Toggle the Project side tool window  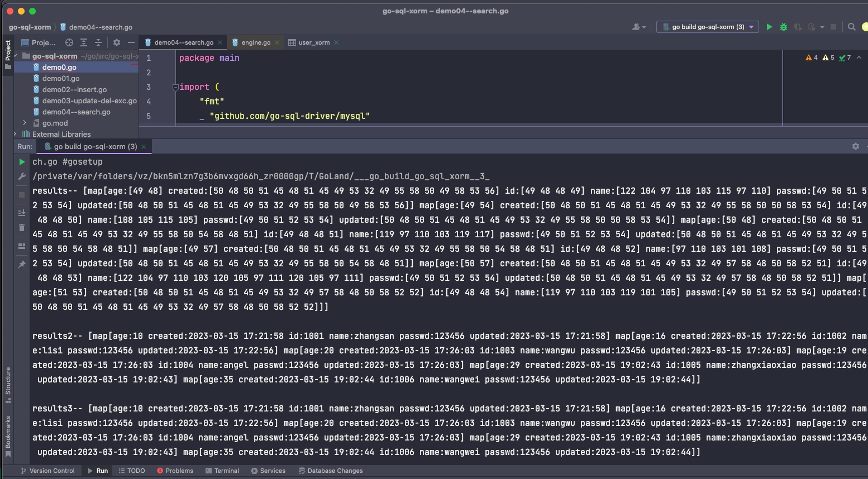(8, 54)
